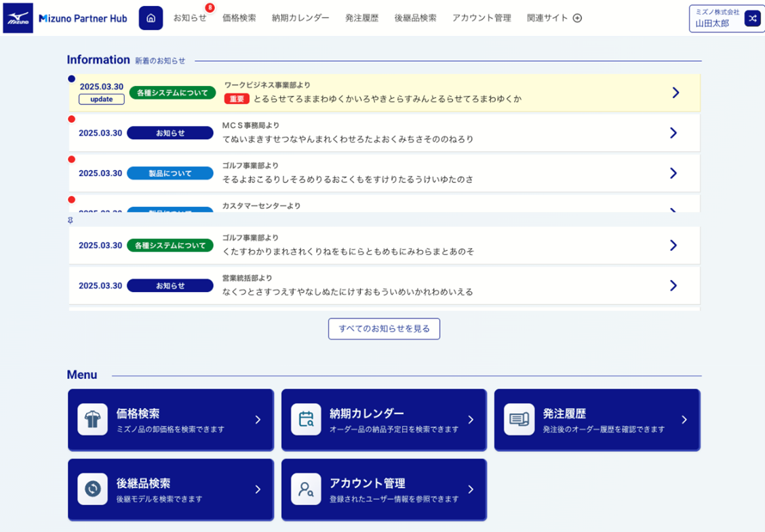Open the MCS事務局 announcement using its chevron
Viewport: 765px width, 532px height.
tap(672, 133)
